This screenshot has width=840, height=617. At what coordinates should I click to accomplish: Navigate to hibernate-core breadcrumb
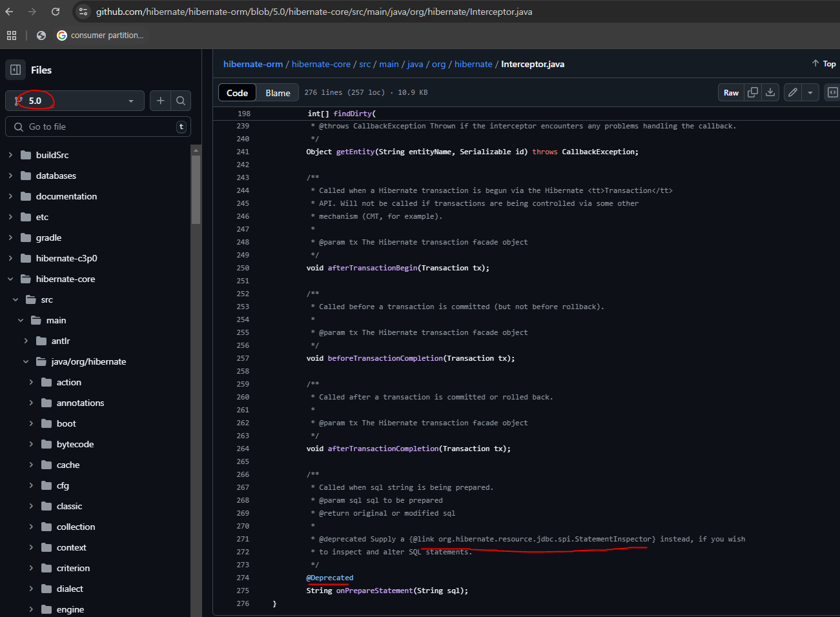pos(321,64)
